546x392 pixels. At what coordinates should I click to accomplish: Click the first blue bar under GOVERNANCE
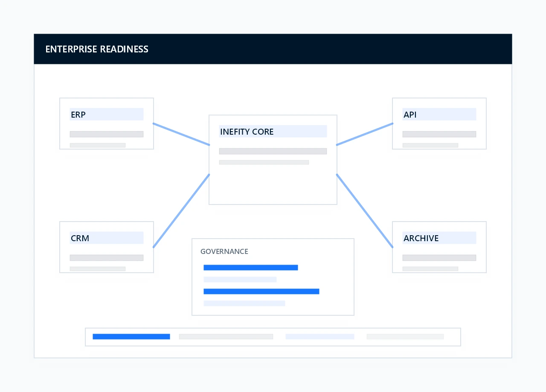[250, 268]
